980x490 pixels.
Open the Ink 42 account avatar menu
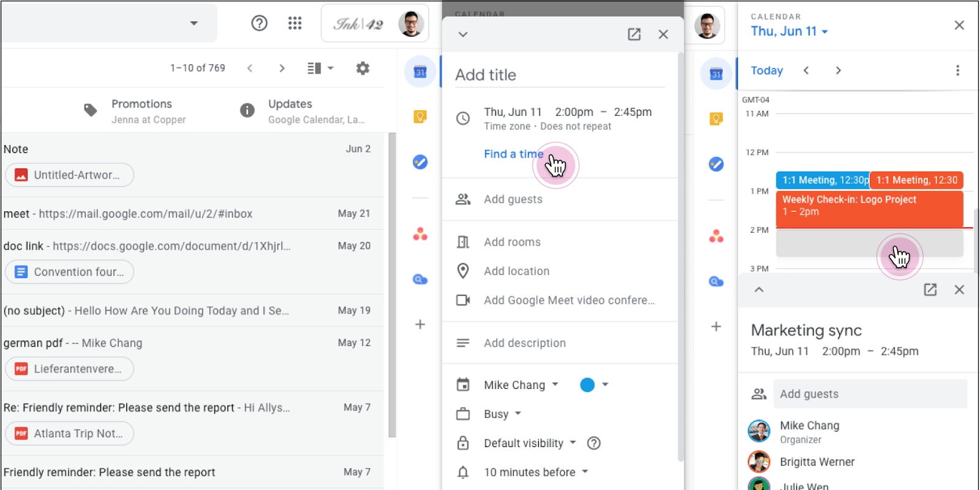coord(410,24)
